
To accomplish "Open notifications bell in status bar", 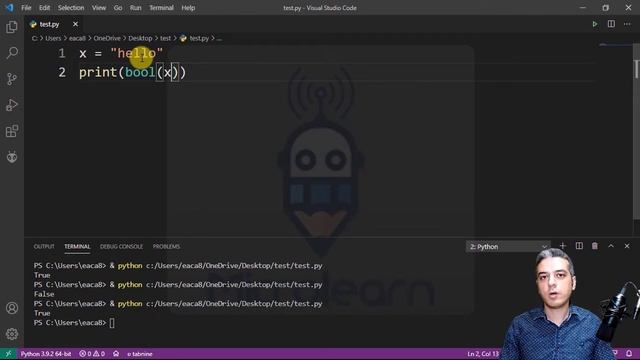I will tap(629, 353).
